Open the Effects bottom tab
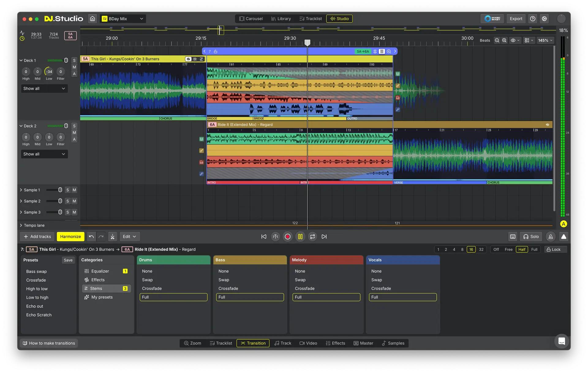The width and height of the screenshot is (588, 373). [x=335, y=343]
